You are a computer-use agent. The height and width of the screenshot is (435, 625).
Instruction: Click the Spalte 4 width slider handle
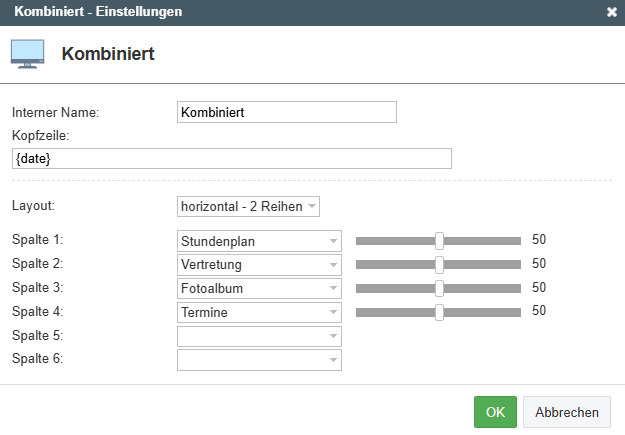[439, 312]
